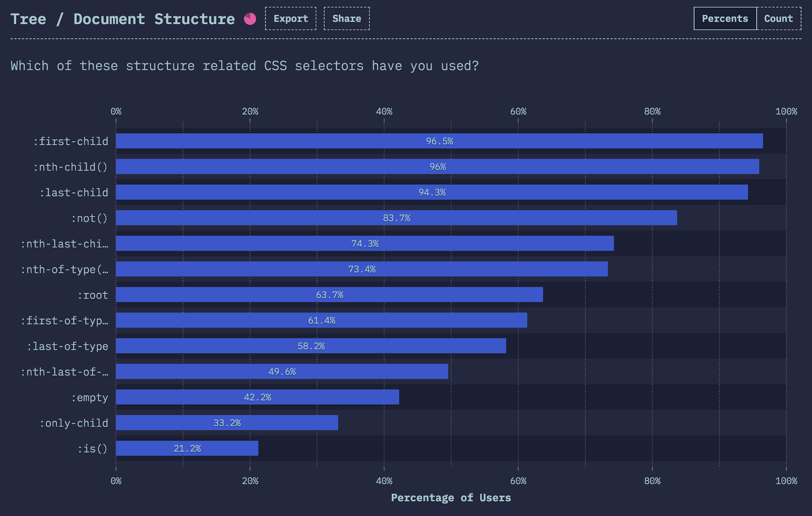
Task: Click the Tree / Document Structure heading
Action: pyautogui.click(x=123, y=19)
